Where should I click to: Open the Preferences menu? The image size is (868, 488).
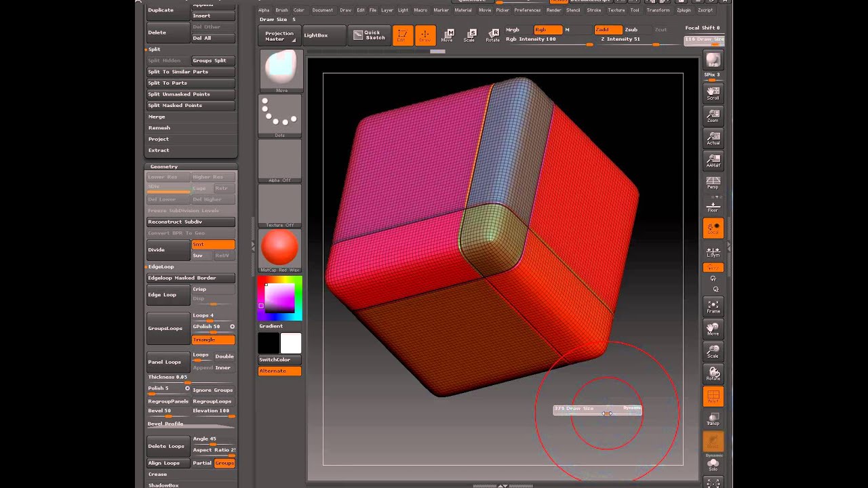(528, 10)
